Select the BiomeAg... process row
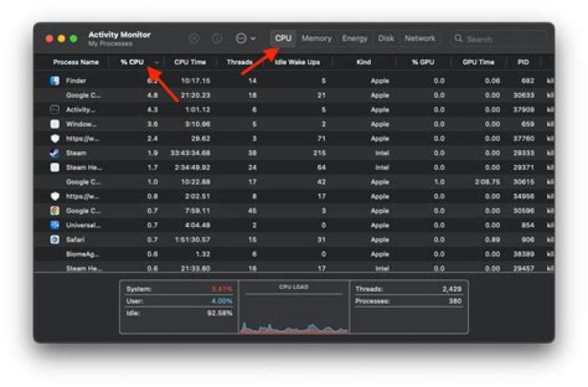The width and height of the screenshot is (588, 387). (x=294, y=254)
